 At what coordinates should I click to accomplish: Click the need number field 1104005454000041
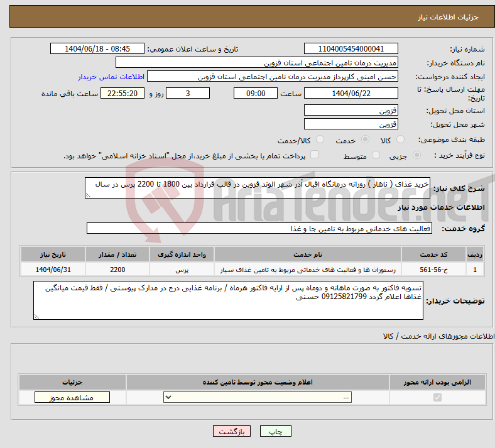tap(351, 48)
